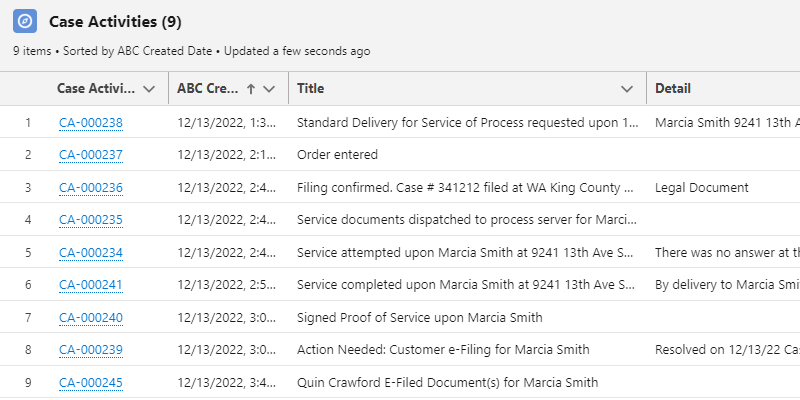The width and height of the screenshot is (800, 400).
Task: Click the Detail column header
Action: click(x=673, y=89)
